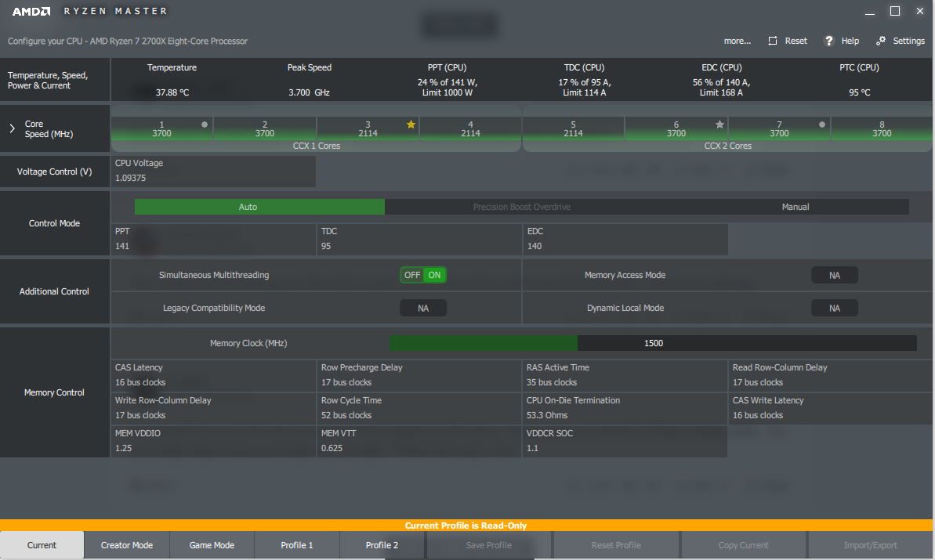This screenshot has height=560, width=935.
Task: Click the Reset square icon
Action: [x=773, y=41]
